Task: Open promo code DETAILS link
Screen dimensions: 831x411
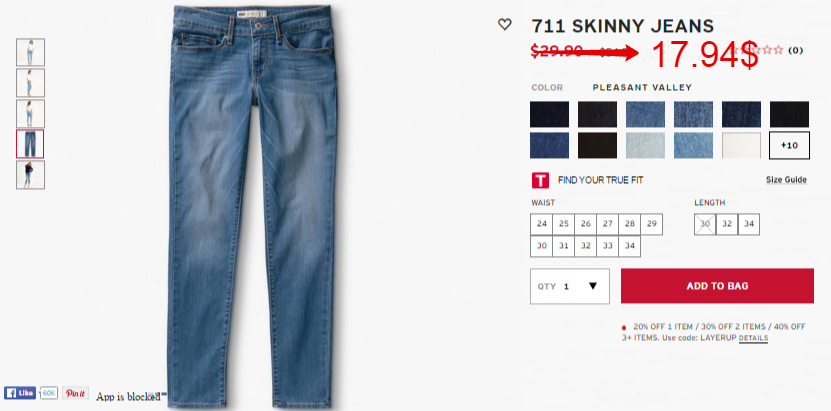Action: 753,338
